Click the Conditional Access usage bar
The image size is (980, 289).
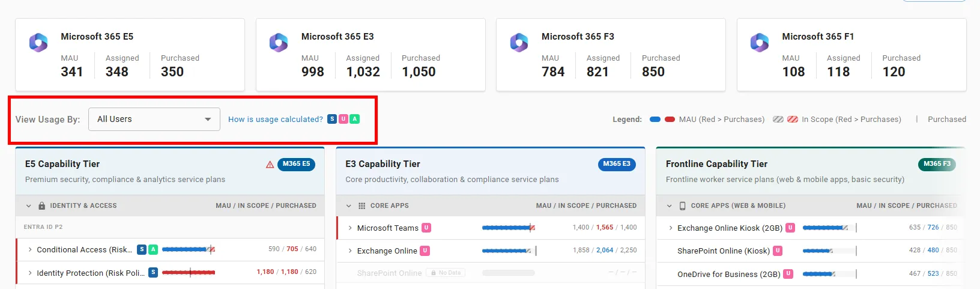(189, 249)
